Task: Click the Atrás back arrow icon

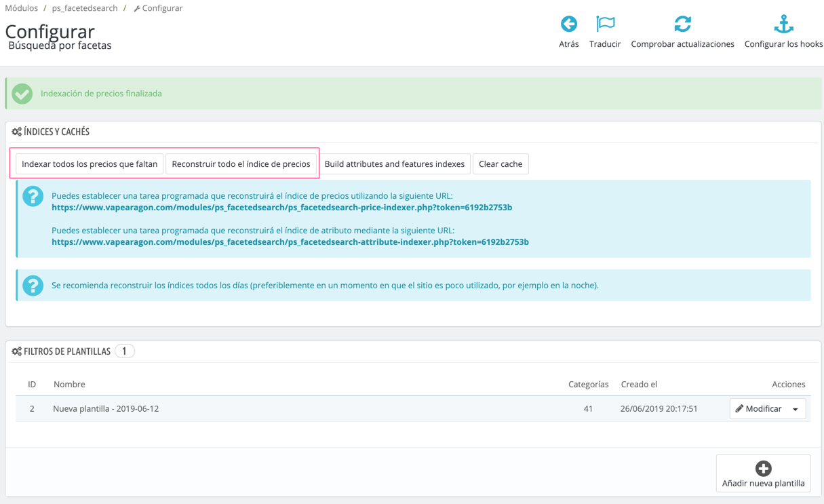Action: (569, 24)
